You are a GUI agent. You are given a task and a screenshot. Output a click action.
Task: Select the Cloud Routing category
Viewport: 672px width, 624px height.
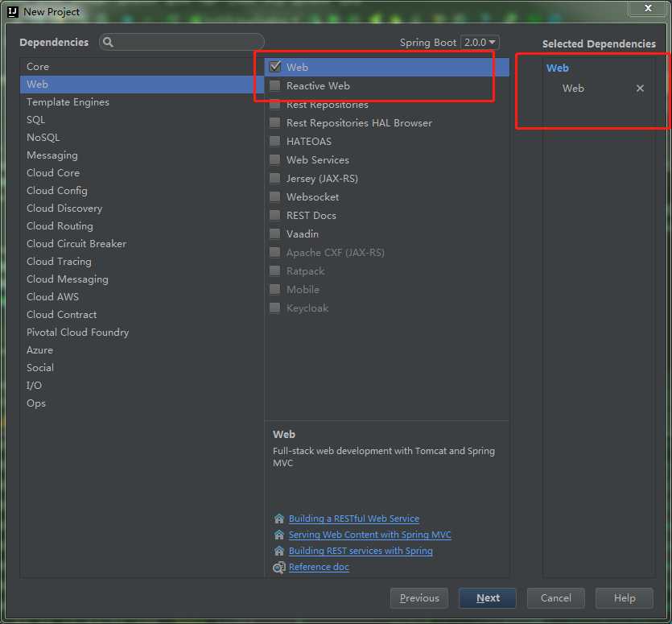[x=142, y=226]
